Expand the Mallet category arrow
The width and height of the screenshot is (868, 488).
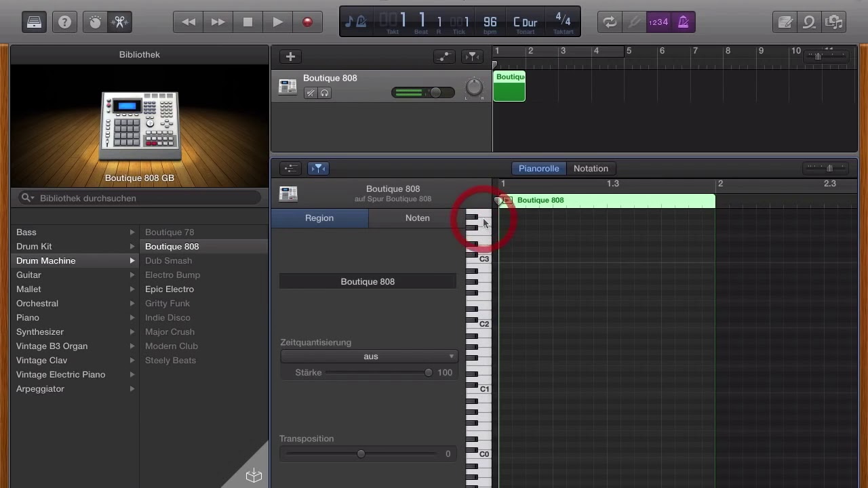click(132, 289)
